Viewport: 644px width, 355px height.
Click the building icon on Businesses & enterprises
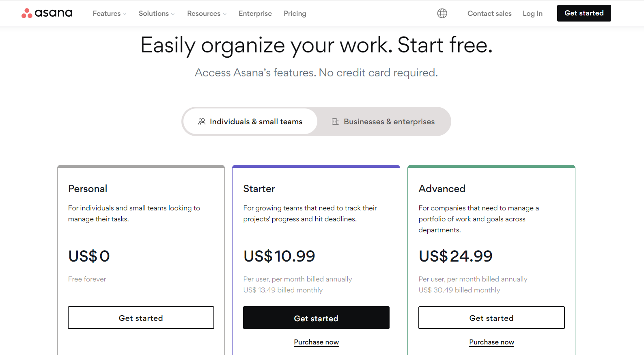click(336, 121)
